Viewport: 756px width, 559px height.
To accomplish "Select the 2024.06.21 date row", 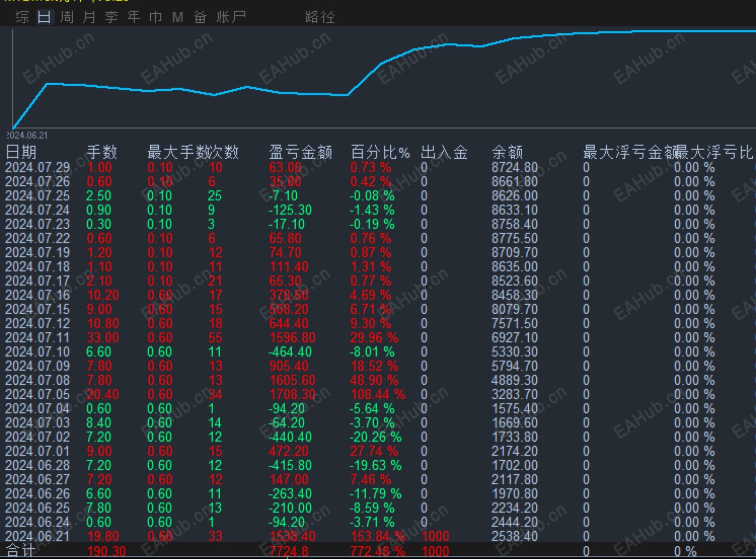I will (x=37, y=536).
